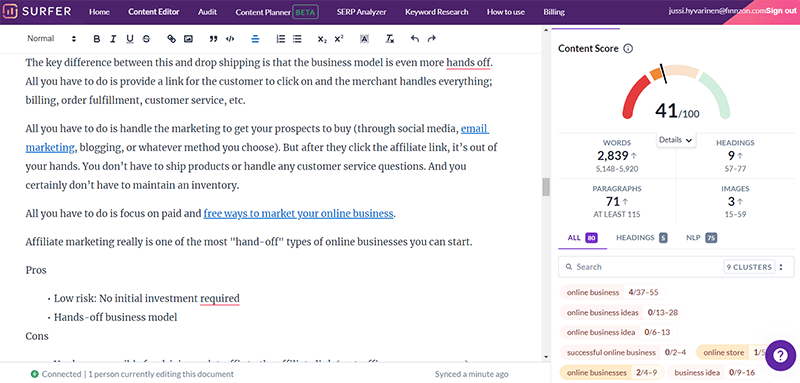Open the Normal paragraph style dropdown
This screenshot has height=383, width=800.
pyautogui.click(x=52, y=39)
